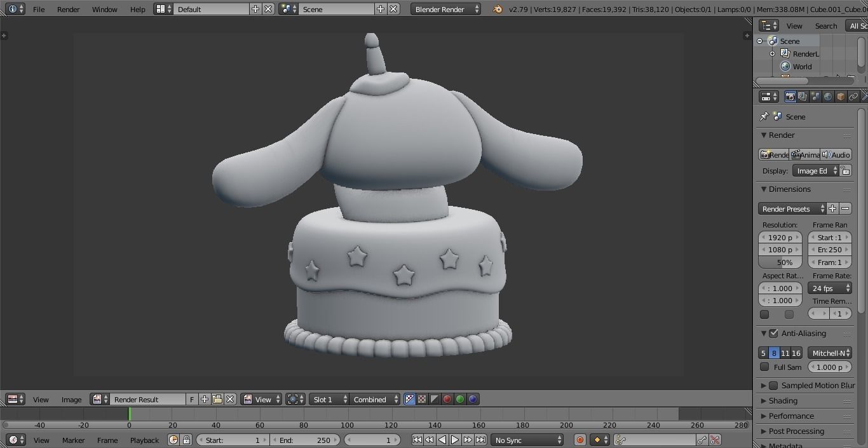Open the Info editor type selector
This screenshot has width=868, height=448.
[x=15, y=9]
